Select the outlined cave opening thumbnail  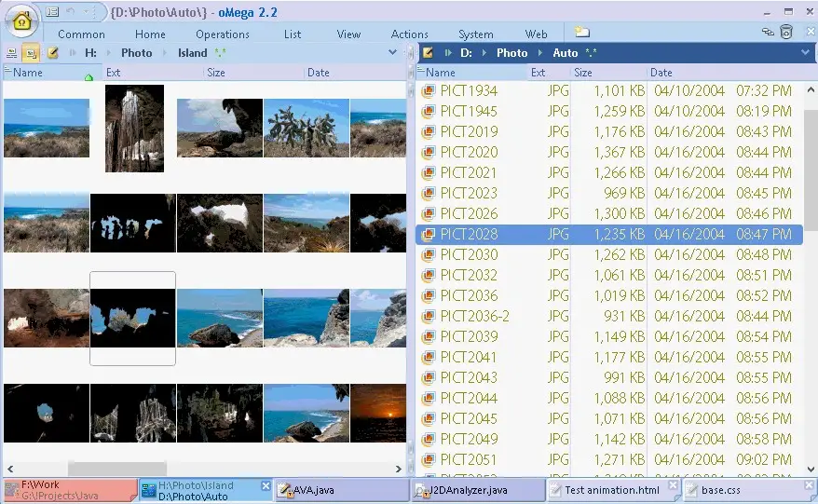(x=132, y=319)
